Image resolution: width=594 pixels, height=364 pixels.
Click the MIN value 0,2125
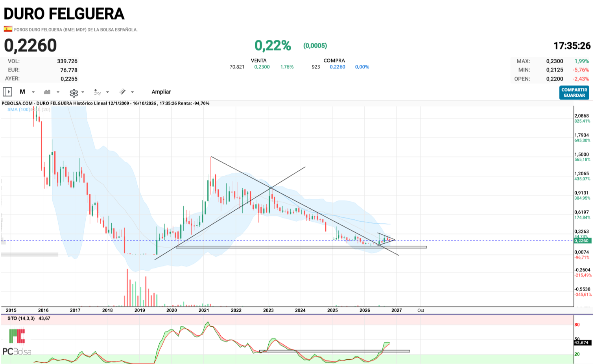[x=555, y=70]
